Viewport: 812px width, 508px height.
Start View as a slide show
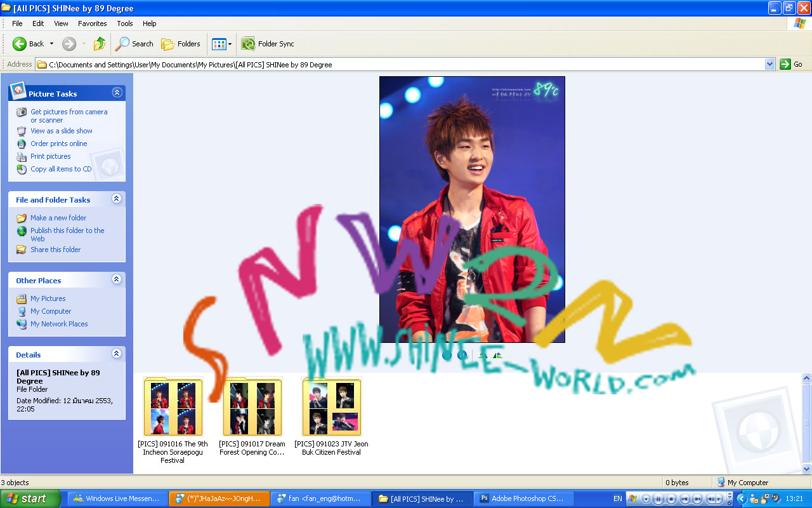point(62,131)
